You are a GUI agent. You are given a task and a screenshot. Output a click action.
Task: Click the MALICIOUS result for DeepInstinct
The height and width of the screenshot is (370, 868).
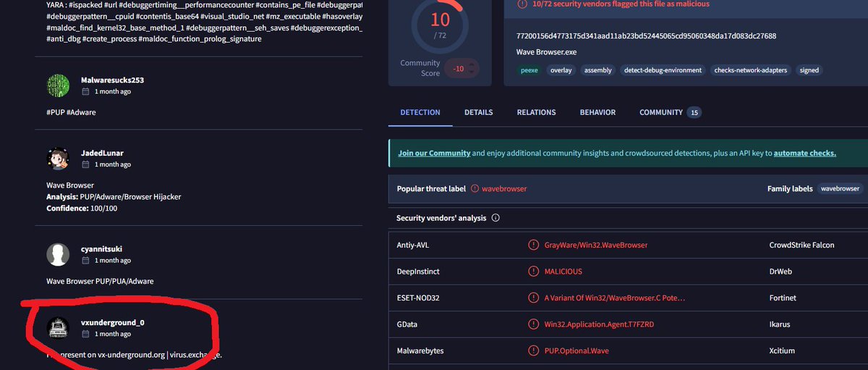[x=563, y=272]
